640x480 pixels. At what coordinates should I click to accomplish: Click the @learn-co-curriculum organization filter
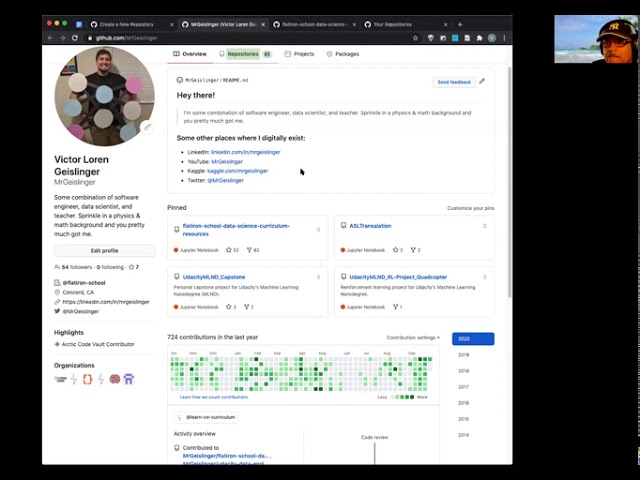click(206, 417)
